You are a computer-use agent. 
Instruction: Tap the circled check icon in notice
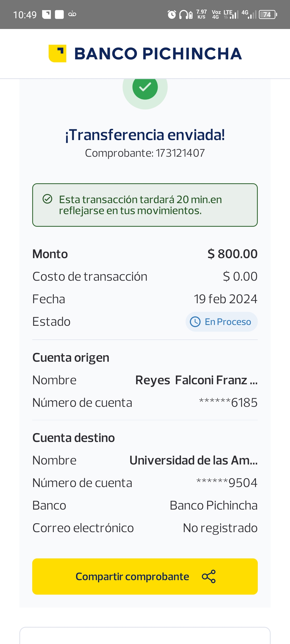point(48,199)
